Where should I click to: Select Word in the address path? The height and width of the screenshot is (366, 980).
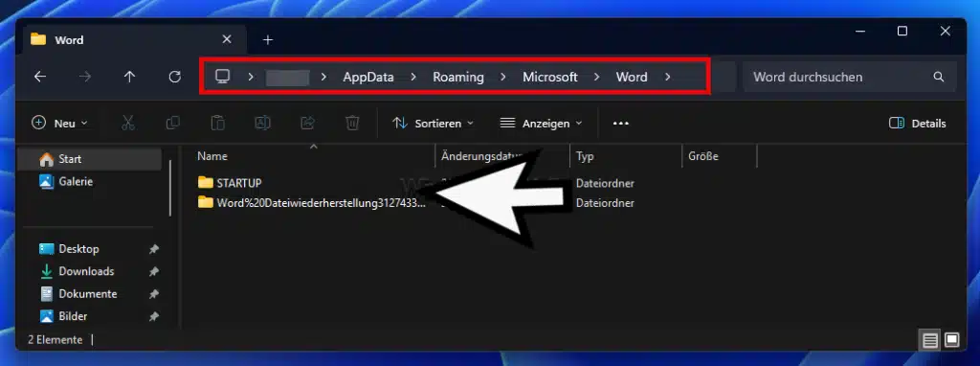coord(632,77)
